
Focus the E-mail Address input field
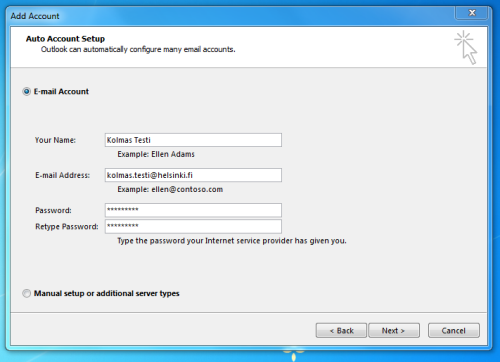click(x=193, y=175)
